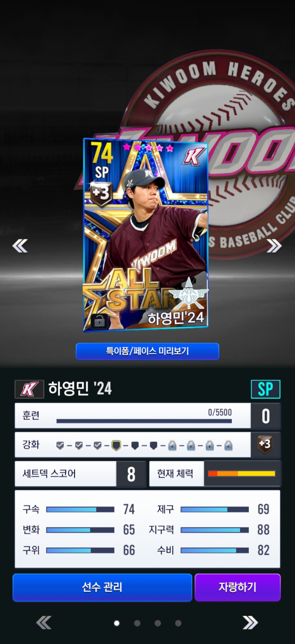Viewport: 295px width, 644px height.
Task: Tap the unlock padlock icon on card
Action: coord(99,322)
